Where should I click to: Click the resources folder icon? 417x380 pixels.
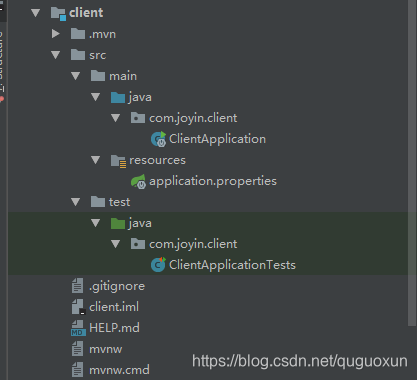click(x=118, y=161)
